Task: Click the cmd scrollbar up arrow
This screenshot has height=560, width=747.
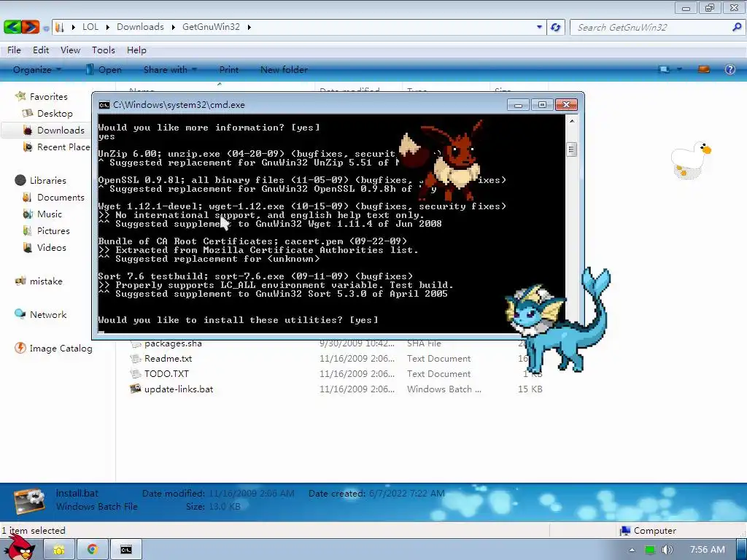Action: pos(572,121)
